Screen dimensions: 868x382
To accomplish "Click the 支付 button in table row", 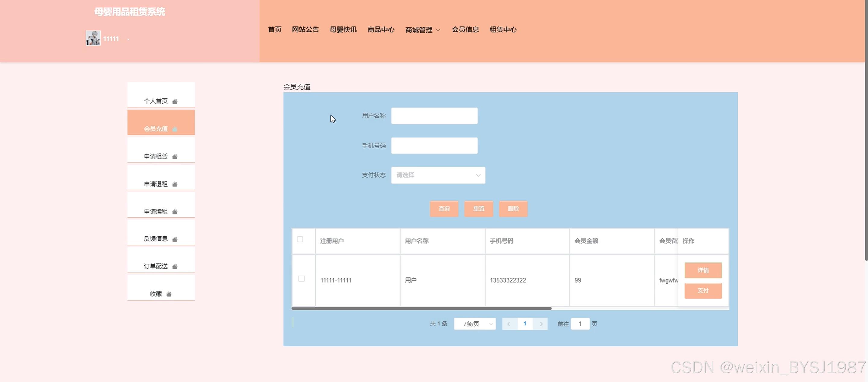I will tap(703, 290).
